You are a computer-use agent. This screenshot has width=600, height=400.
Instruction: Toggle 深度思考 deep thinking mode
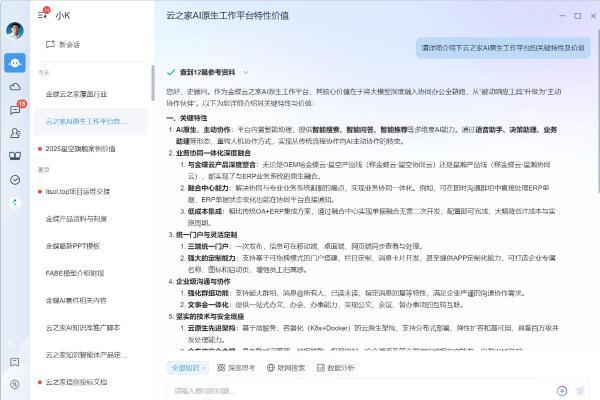[236, 367]
